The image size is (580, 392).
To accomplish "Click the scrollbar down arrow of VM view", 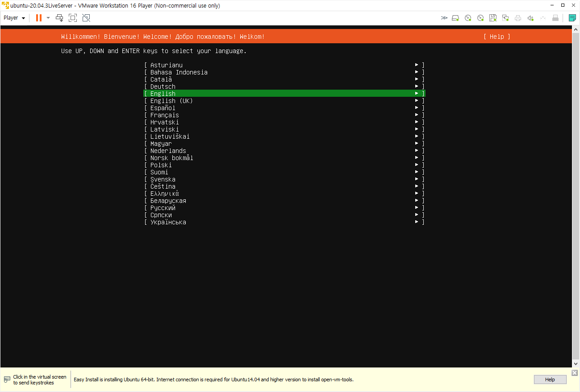I will (576, 363).
